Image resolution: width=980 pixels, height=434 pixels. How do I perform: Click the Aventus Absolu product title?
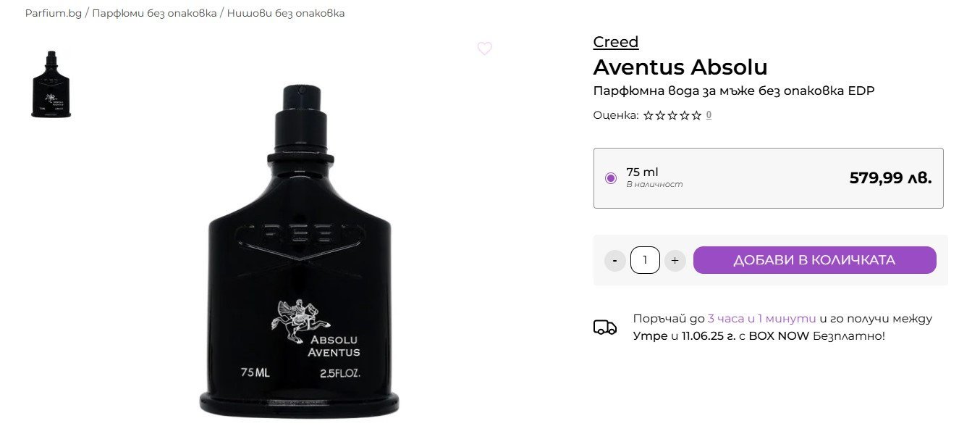pos(680,67)
